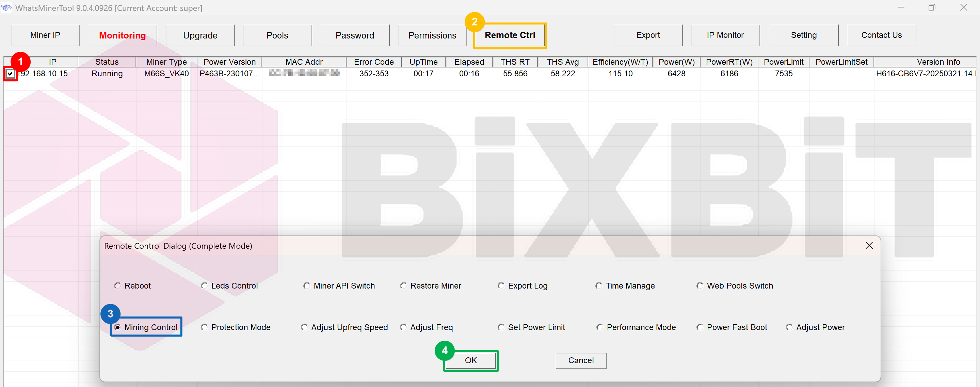The height and width of the screenshot is (387, 980).
Task: Switch to the Monitoring tab
Action: 123,35
